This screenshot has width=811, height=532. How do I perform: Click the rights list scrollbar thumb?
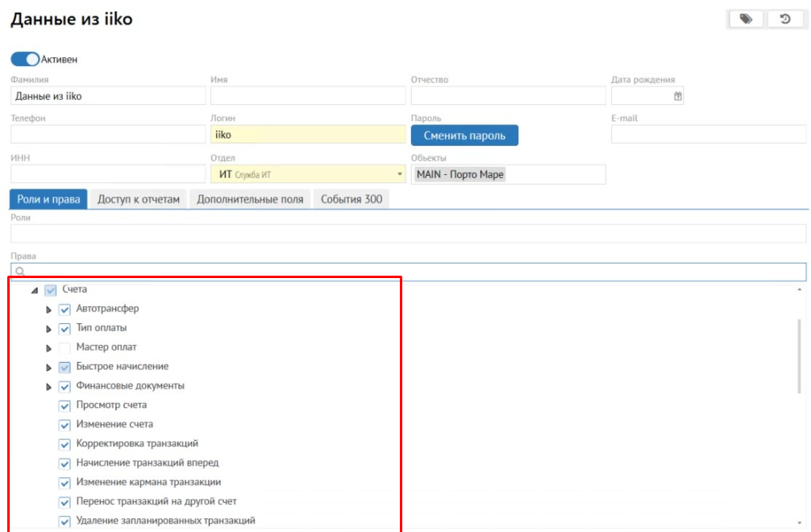799,355
